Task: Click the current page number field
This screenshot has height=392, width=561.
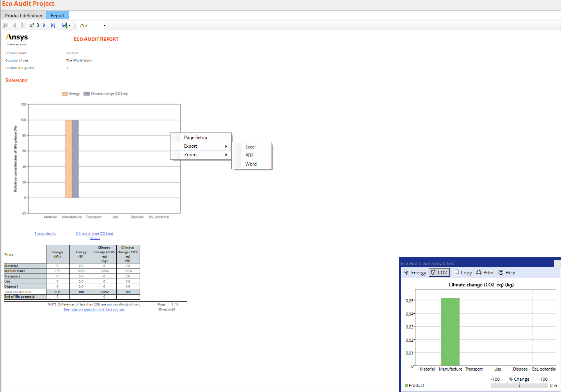Action: (23, 25)
